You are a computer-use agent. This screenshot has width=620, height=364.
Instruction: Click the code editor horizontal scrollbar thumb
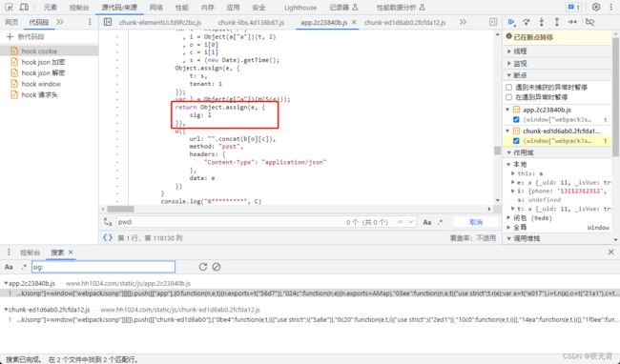click(120, 209)
